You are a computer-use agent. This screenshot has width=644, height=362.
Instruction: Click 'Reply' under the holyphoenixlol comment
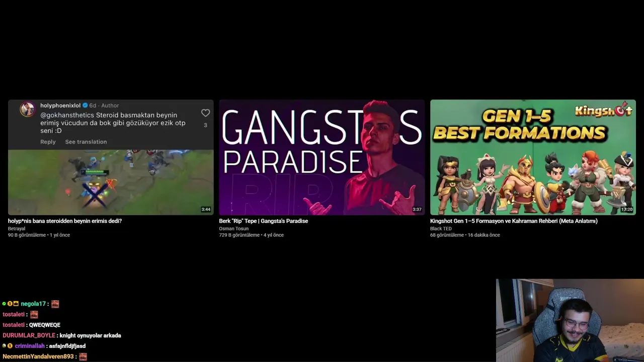click(x=48, y=142)
